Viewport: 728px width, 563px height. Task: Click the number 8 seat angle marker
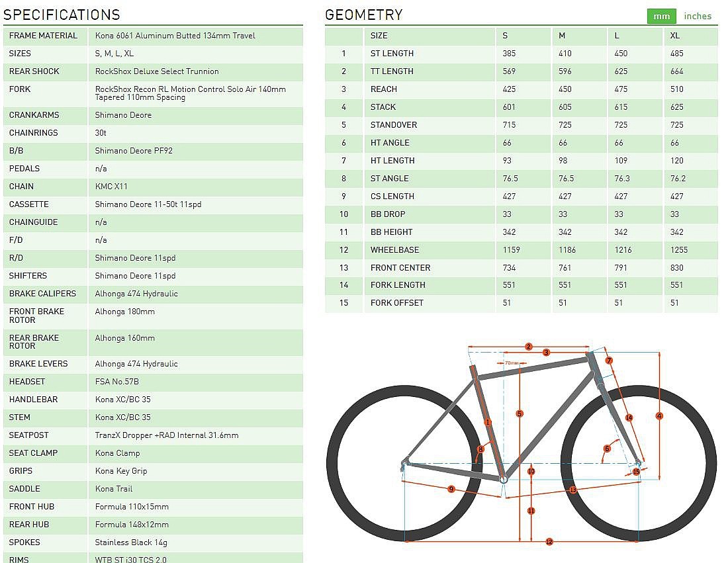481,449
